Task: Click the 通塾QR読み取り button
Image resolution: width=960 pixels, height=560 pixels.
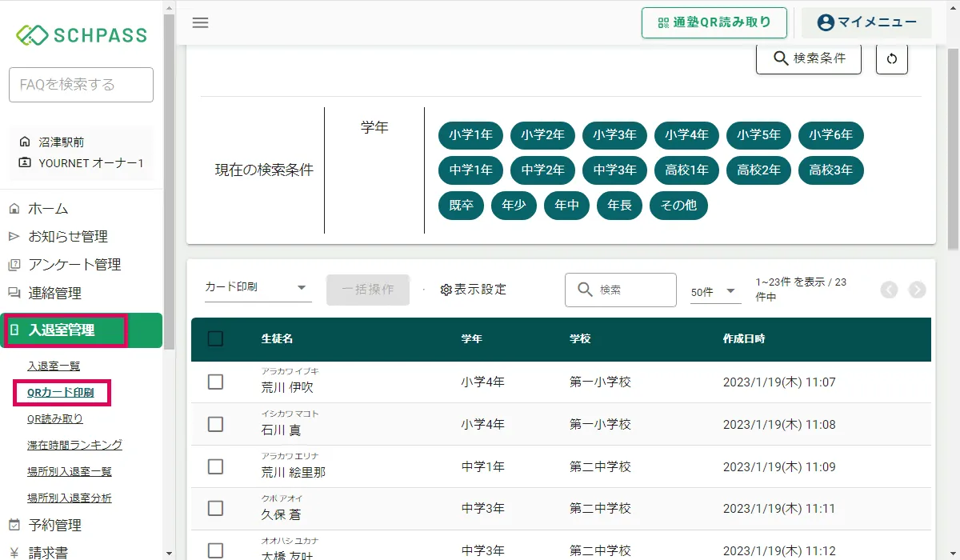Action: click(x=714, y=22)
